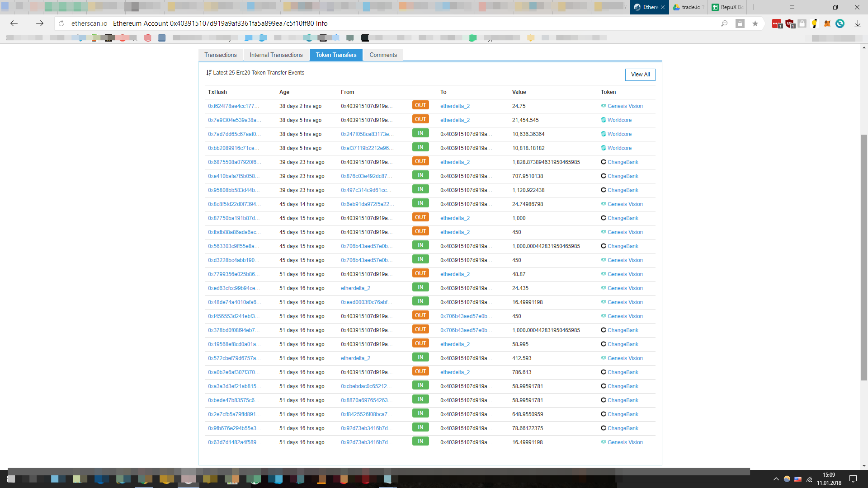This screenshot has width=868, height=488.
Task: Open the MetaMask fox extension
Action: (x=827, y=23)
